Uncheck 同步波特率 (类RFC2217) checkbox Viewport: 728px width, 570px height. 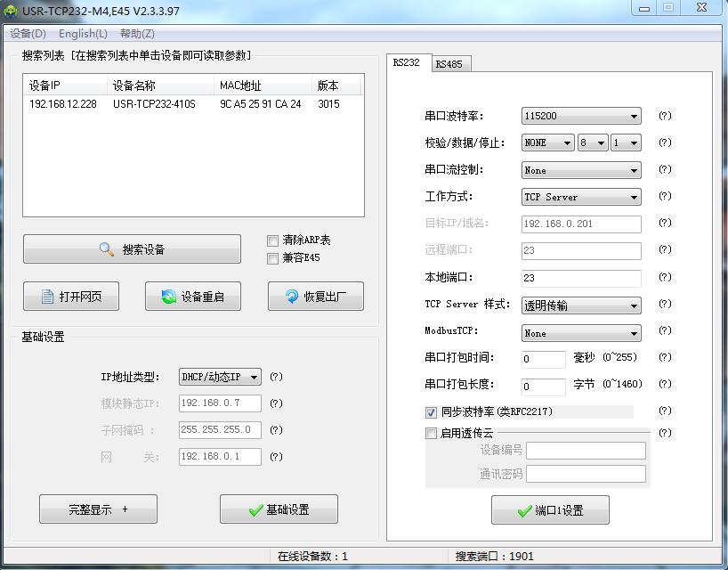point(432,412)
